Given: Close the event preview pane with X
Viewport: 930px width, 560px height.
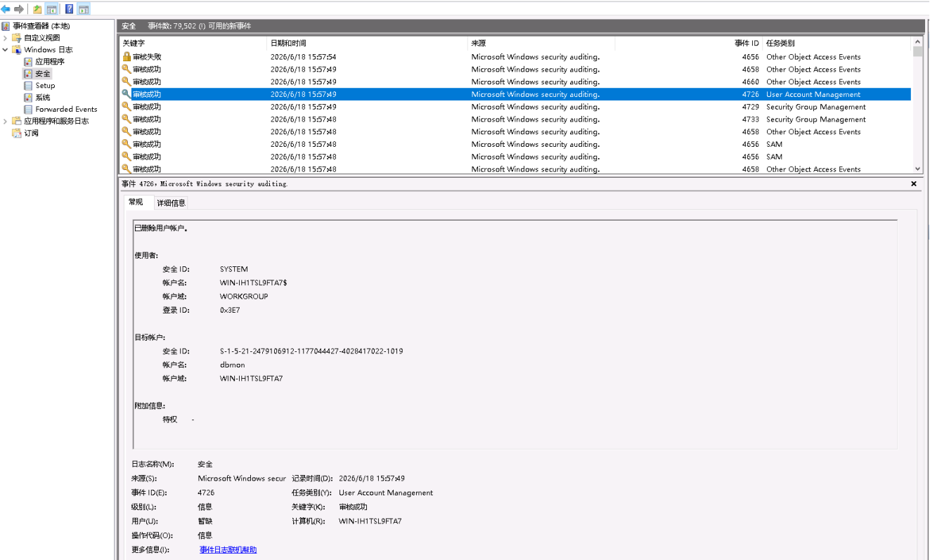Looking at the screenshot, I should pyautogui.click(x=914, y=183).
